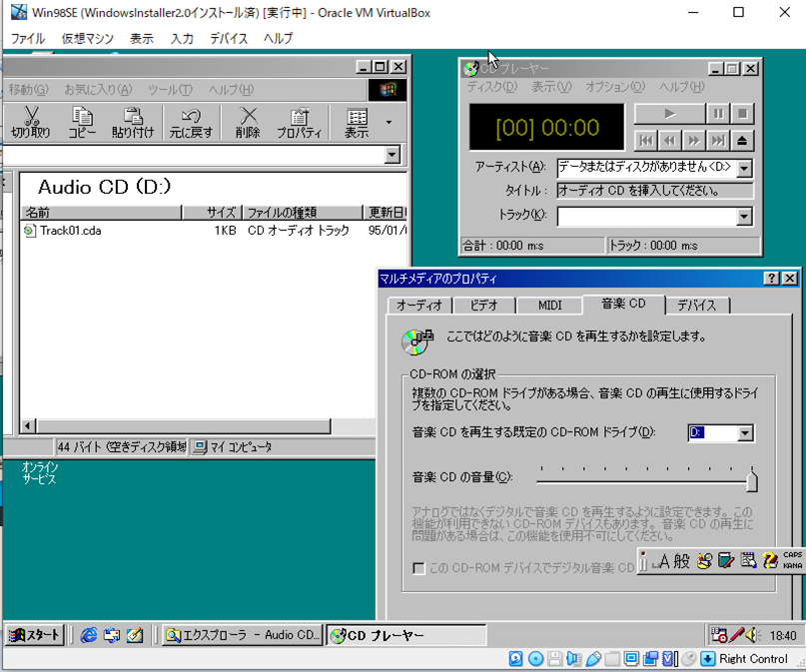806x672 pixels.
Task: Select the Track01.cda file
Action: [63, 231]
